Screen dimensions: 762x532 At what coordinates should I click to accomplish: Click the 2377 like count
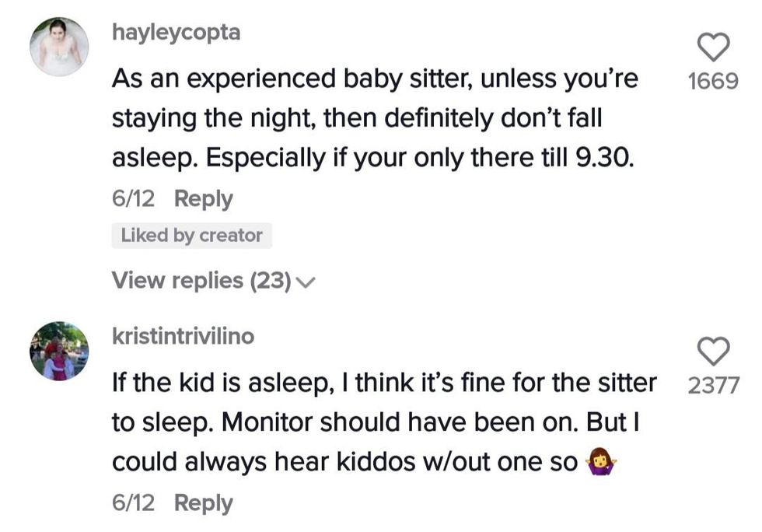713,385
